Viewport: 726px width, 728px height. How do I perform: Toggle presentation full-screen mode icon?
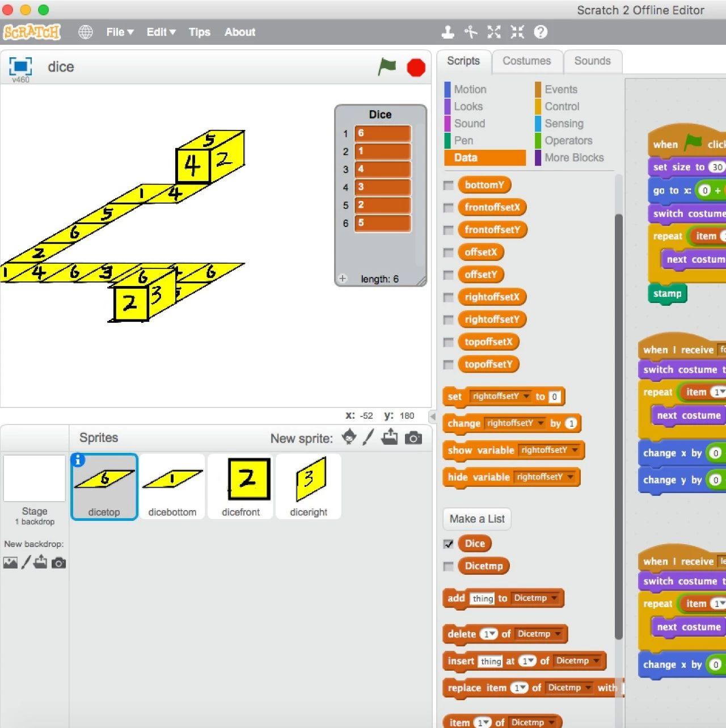(x=20, y=66)
